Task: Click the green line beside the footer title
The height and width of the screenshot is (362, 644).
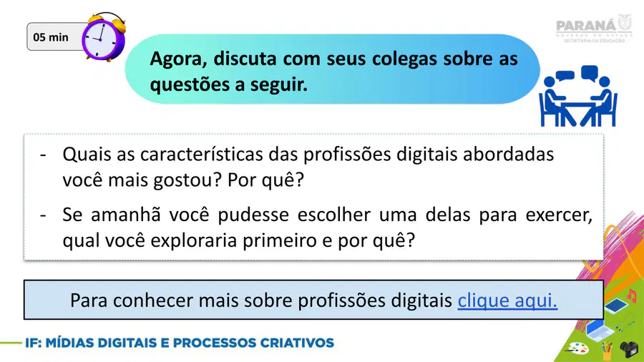Action: (11, 342)
